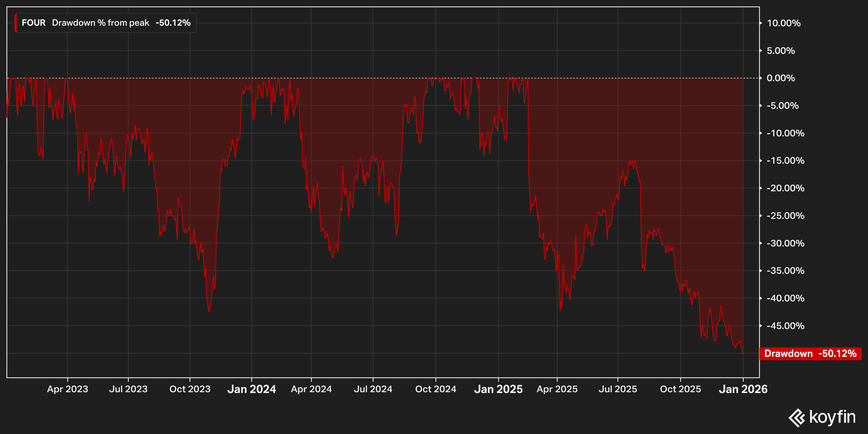Image resolution: width=868 pixels, height=434 pixels.
Task: Select the FOUR ticker in legend
Action: coord(33,23)
